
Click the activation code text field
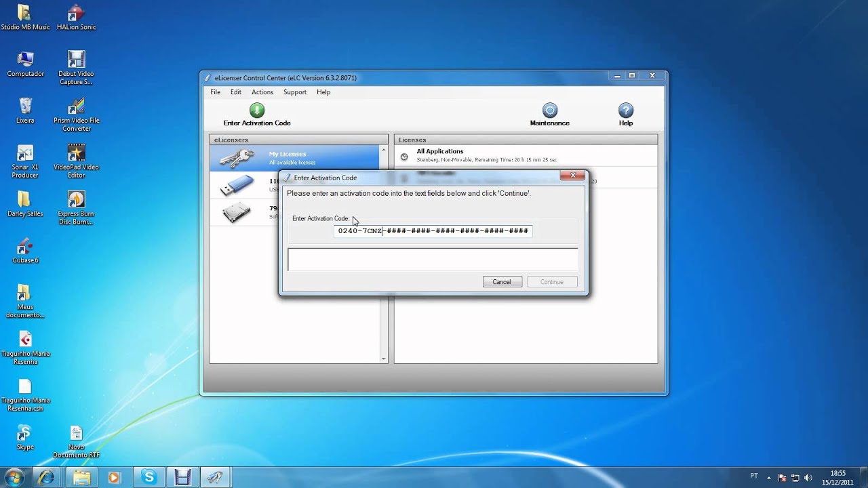(x=433, y=231)
